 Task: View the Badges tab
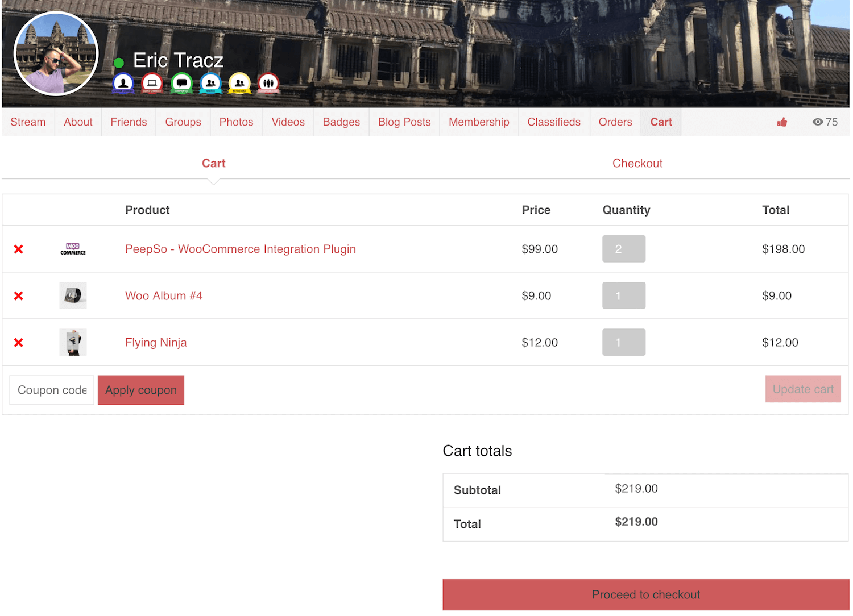coord(341,122)
